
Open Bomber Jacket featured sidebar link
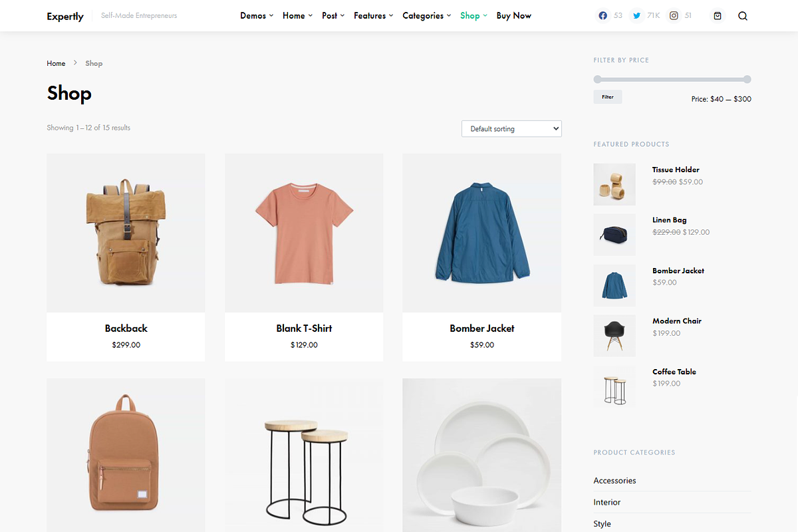tap(678, 271)
